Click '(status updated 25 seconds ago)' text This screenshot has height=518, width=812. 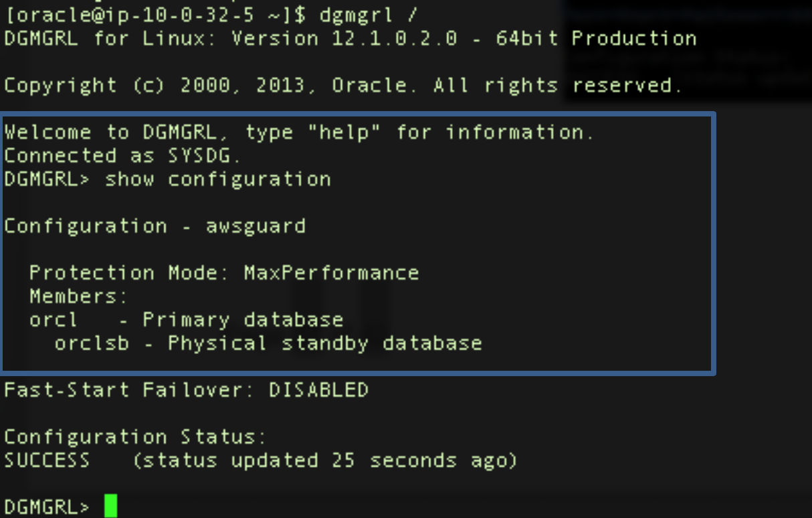324,460
